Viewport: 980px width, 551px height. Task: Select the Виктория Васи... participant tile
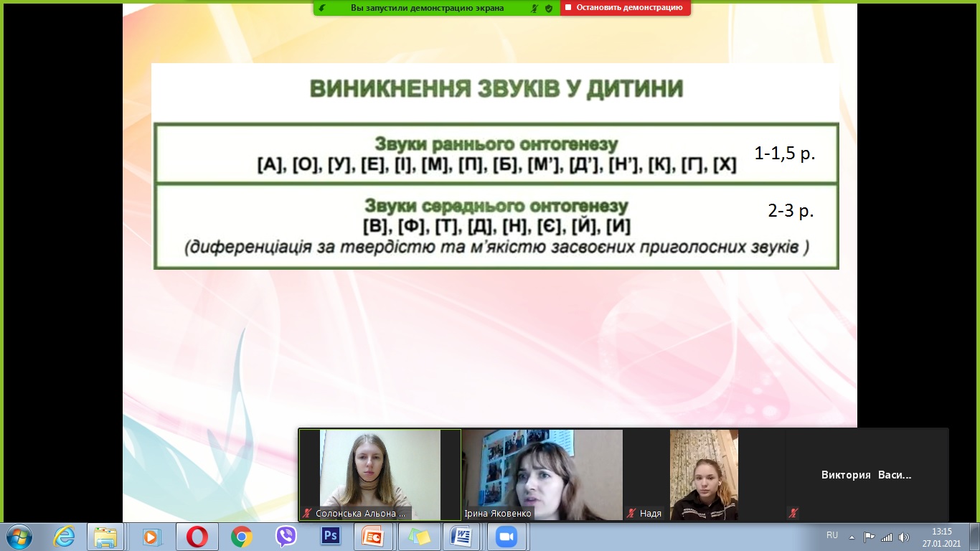[866, 474]
